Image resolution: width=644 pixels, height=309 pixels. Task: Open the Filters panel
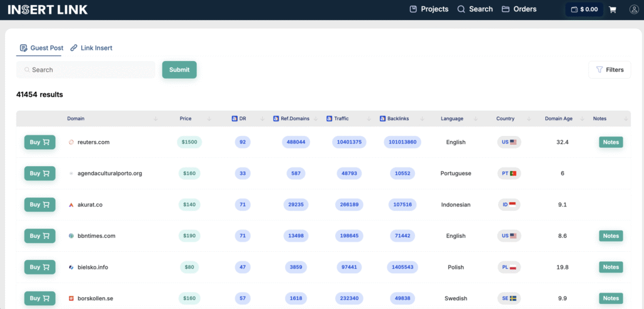coord(609,70)
